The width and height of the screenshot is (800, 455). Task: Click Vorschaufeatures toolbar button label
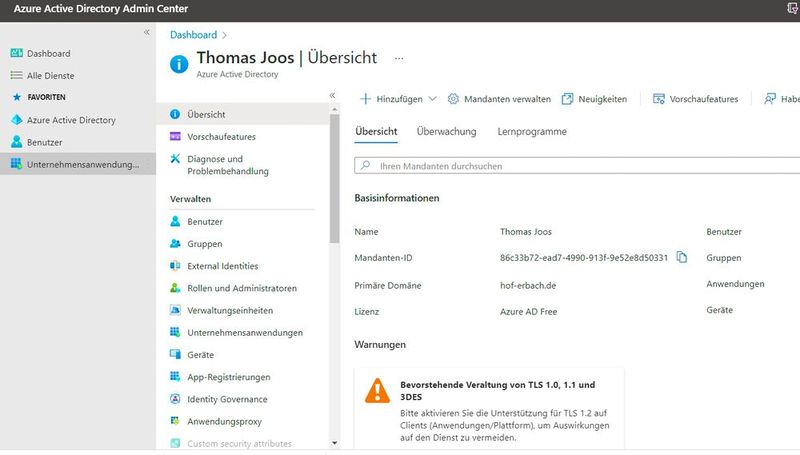(x=704, y=99)
